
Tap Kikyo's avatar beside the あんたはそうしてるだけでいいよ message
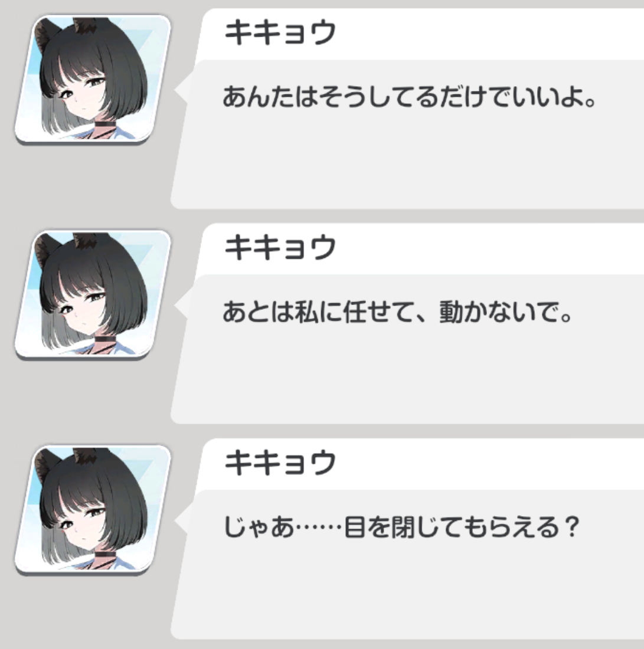pyautogui.click(x=93, y=80)
